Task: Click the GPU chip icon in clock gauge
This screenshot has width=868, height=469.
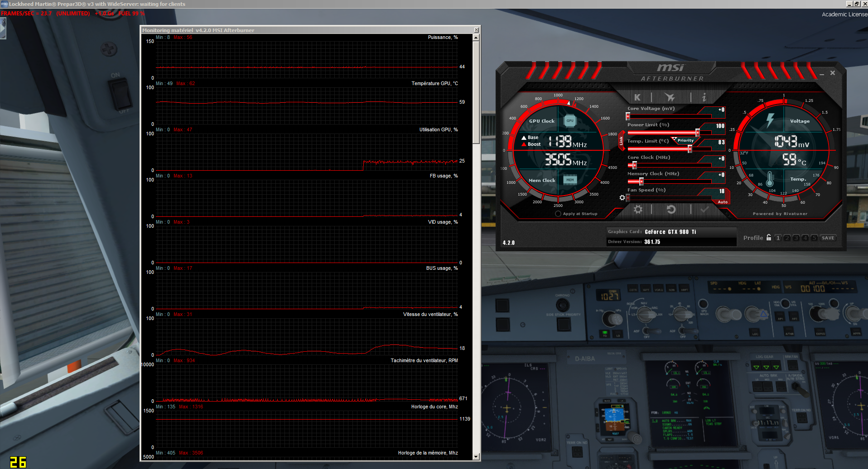Action: coord(570,120)
